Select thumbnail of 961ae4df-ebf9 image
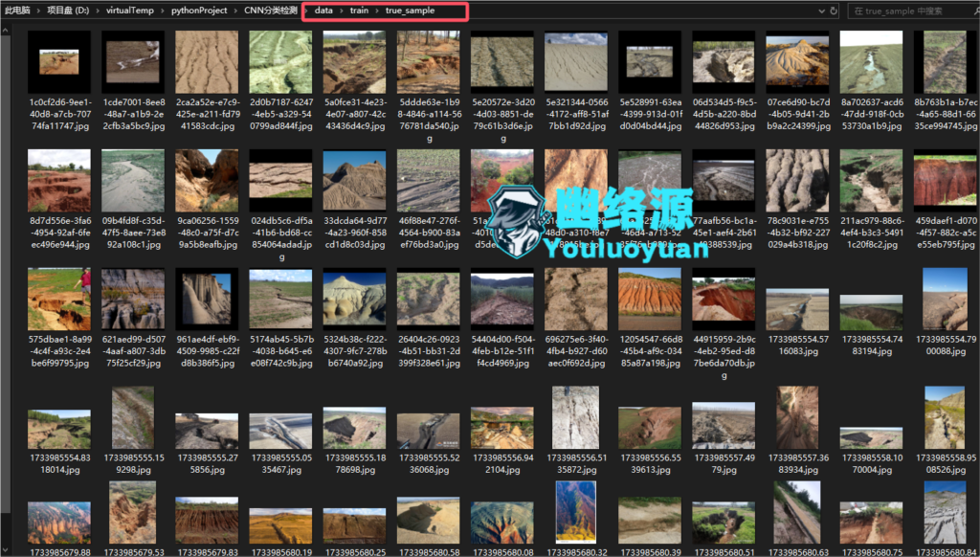 207,300
